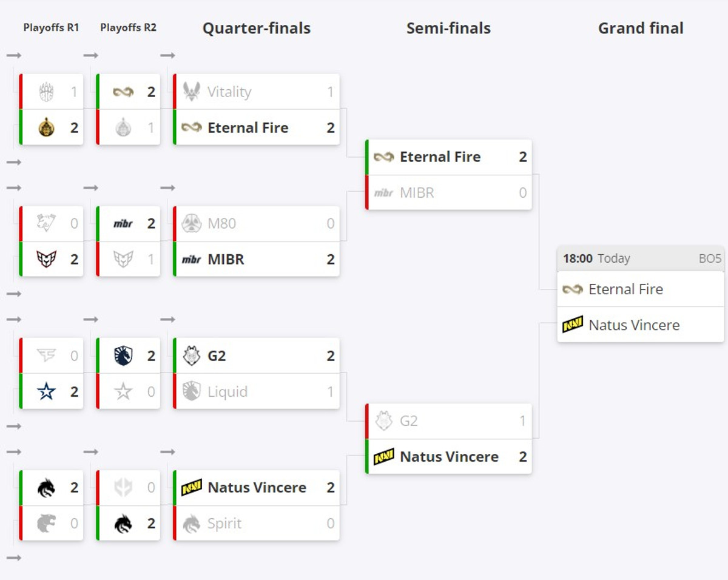The width and height of the screenshot is (728, 580).
Task: Click the gold MongolZ logo in Playoffs R1
Action: coord(47,127)
